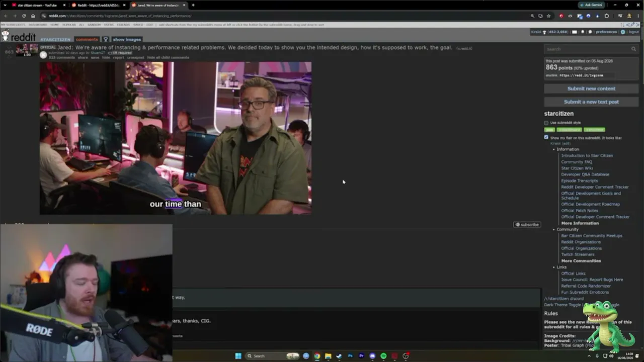Viewport: 644px width, 362px height.
Task: Click 'Submit a new text post' button
Action: [591, 102]
